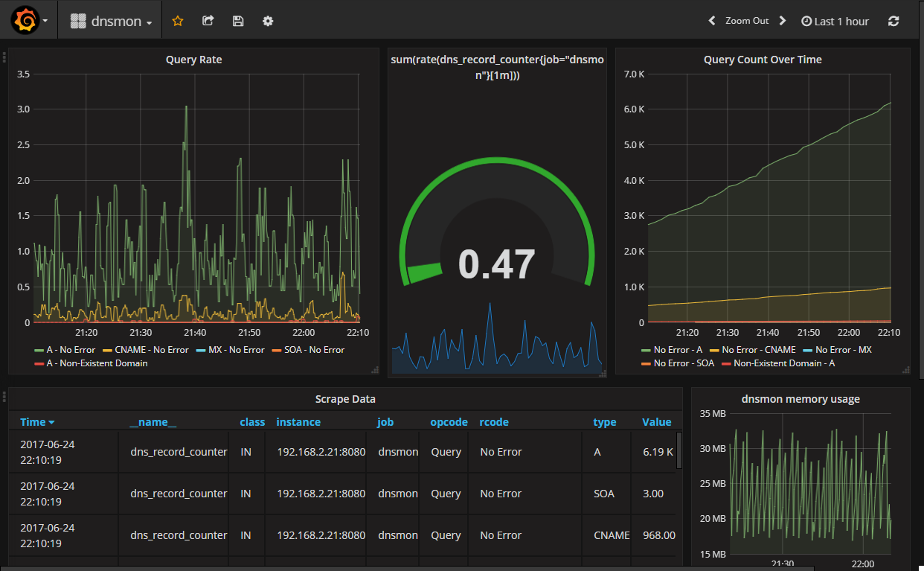The image size is (924, 571).
Task: Sort the table by the instance column
Action: coord(298,422)
